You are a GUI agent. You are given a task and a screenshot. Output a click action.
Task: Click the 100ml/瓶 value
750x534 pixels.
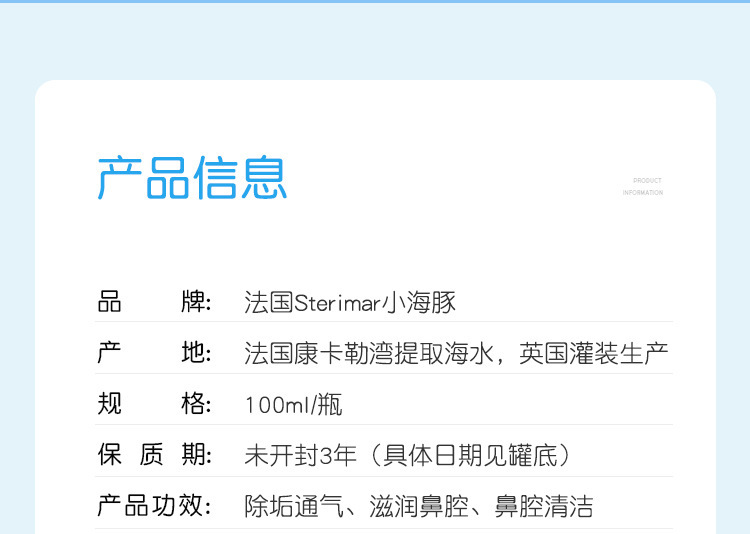[x=294, y=404]
